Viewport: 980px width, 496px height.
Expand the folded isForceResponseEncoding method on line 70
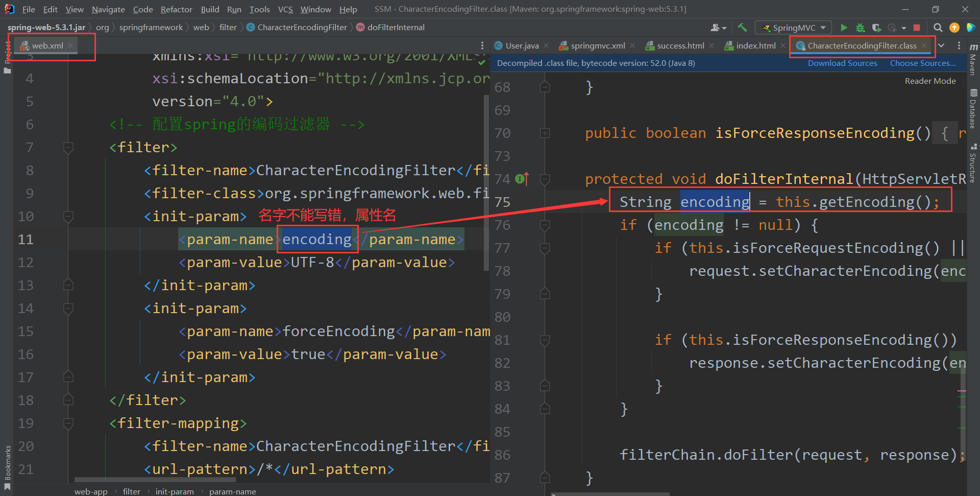coord(545,133)
